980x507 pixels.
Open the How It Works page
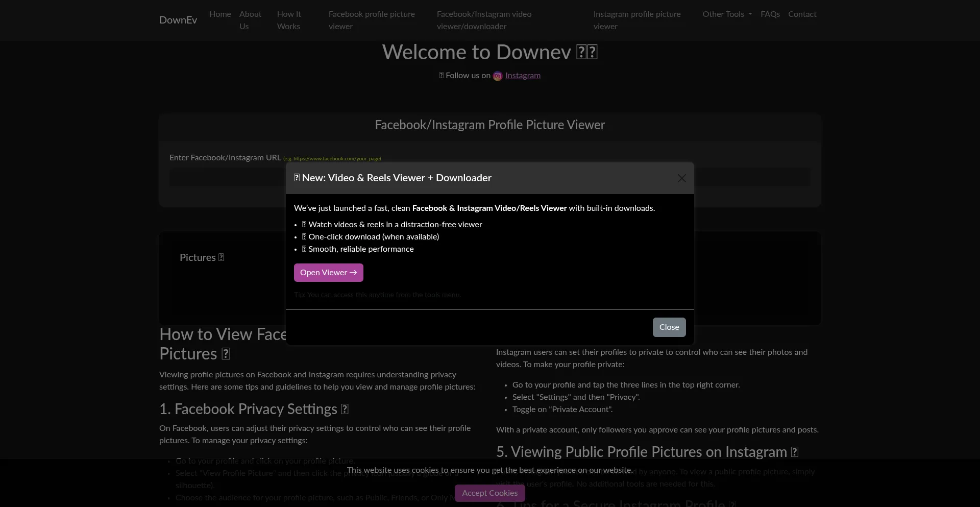point(289,20)
